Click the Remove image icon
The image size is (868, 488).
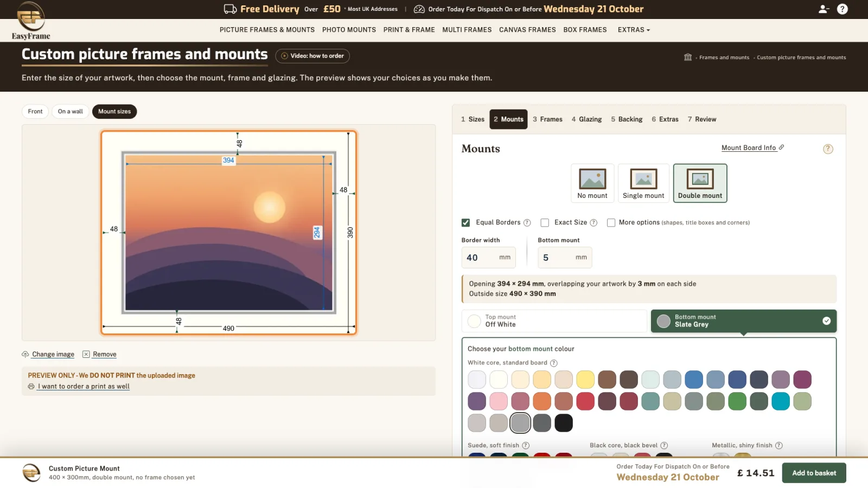pyautogui.click(x=86, y=354)
